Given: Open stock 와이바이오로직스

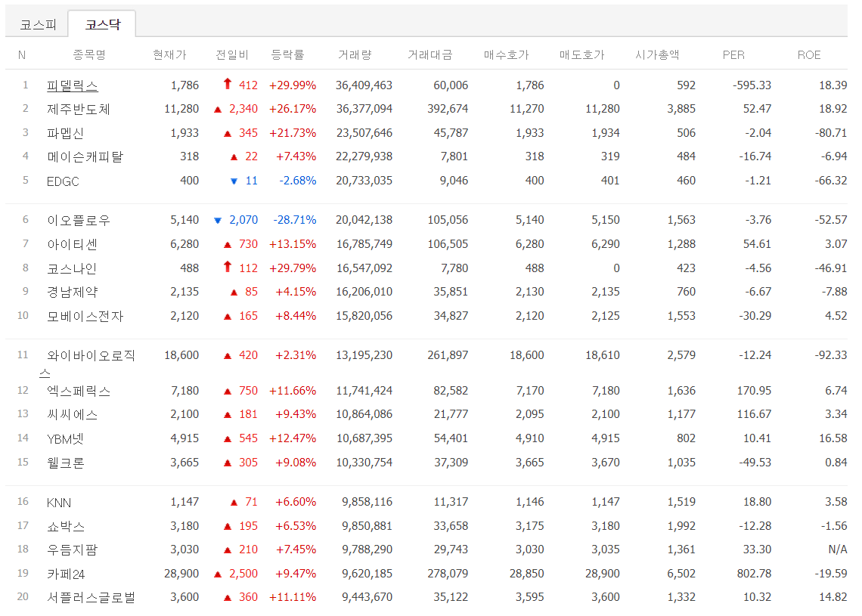Looking at the screenshot, I should (x=88, y=364).
